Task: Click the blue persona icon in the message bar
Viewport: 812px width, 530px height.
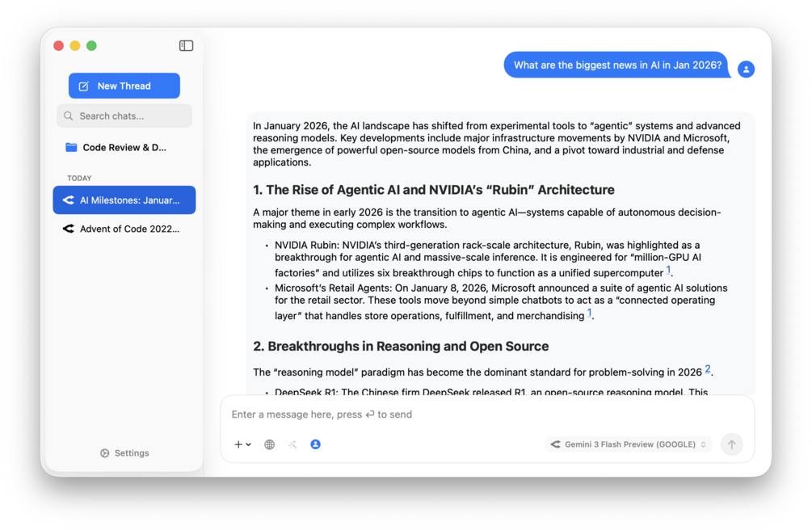Action: [315, 444]
